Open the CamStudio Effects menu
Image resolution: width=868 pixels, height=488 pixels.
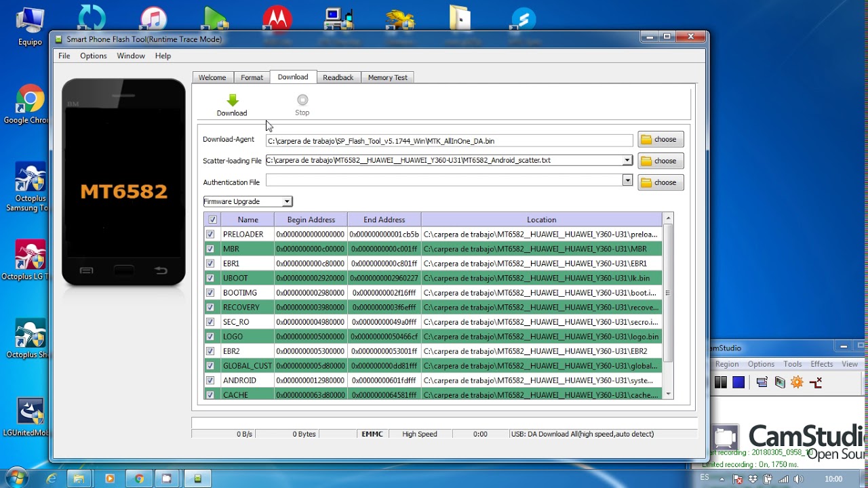point(821,364)
